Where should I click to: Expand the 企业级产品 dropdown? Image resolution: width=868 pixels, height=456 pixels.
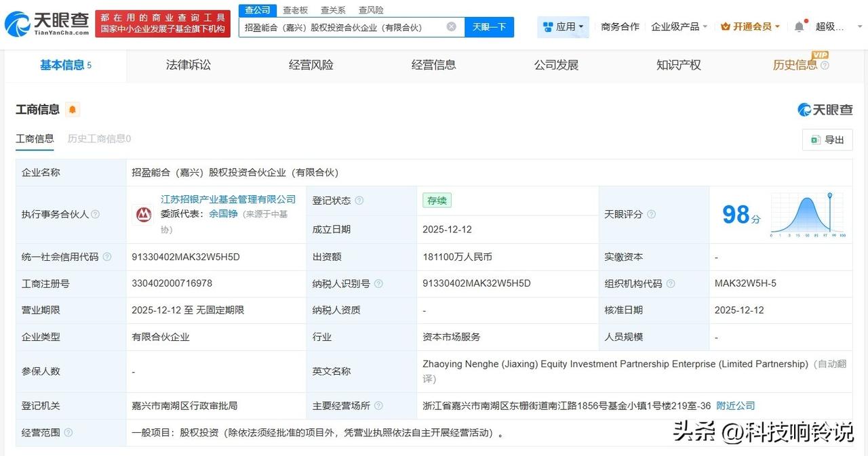point(679,27)
